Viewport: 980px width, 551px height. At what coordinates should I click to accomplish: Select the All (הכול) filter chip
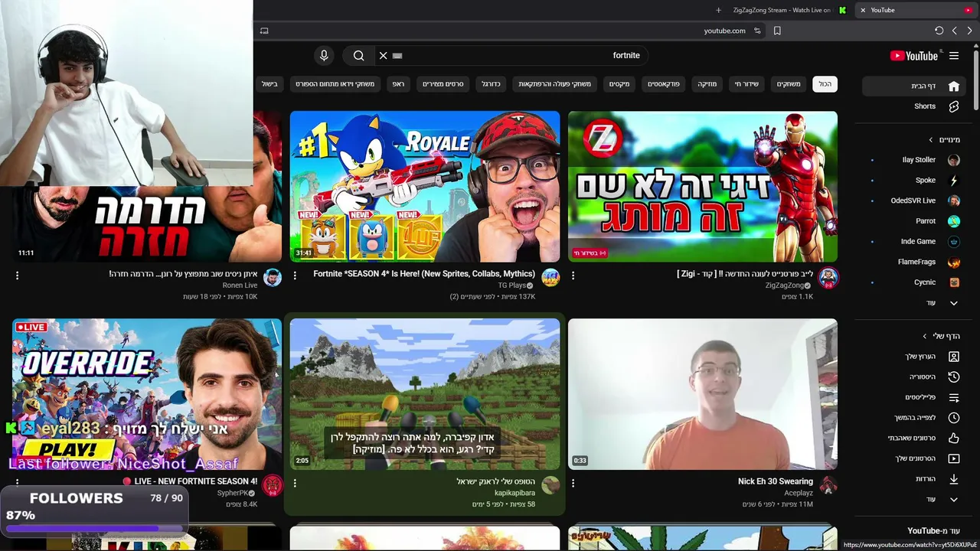(x=825, y=84)
